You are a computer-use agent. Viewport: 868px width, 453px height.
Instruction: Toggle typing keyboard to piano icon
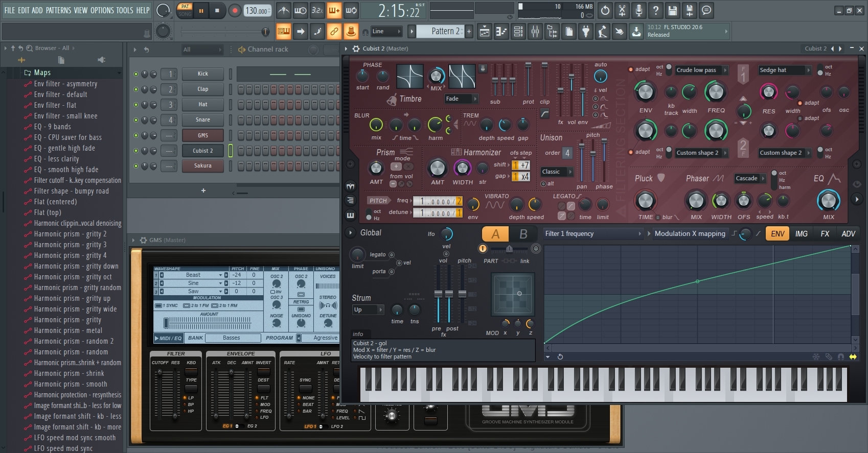(284, 31)
